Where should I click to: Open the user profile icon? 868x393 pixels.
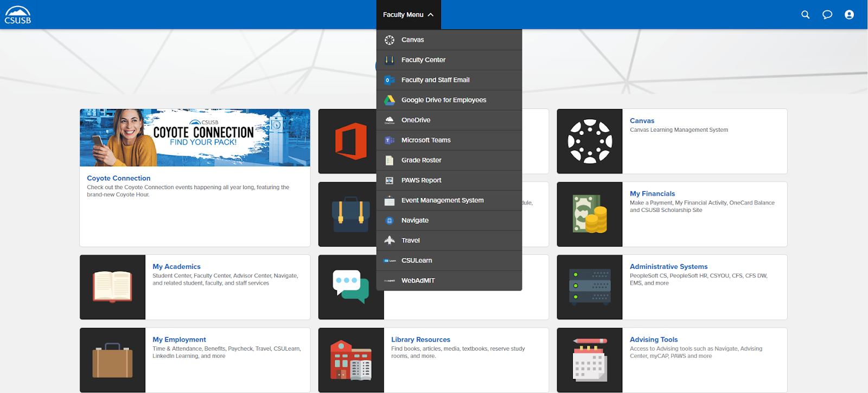coord(849,15)
